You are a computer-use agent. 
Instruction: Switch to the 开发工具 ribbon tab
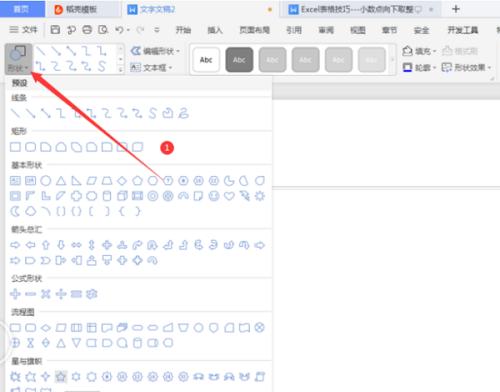463,30
